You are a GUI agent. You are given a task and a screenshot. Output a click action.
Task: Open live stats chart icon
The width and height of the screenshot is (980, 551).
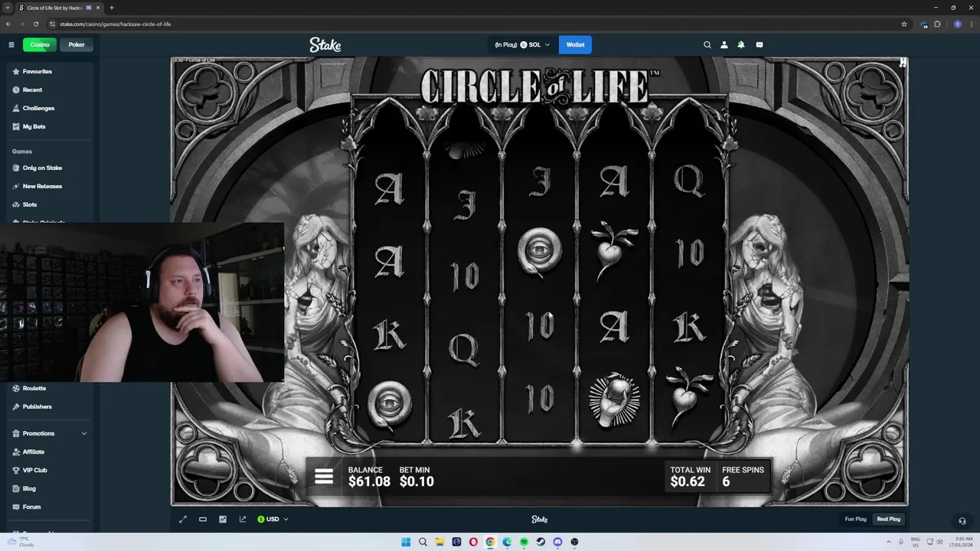click(223, 519)
